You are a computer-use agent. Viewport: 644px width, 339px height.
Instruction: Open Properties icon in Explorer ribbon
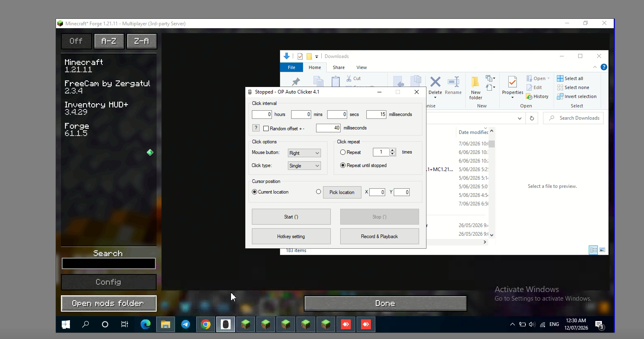(x=512, y=82)
